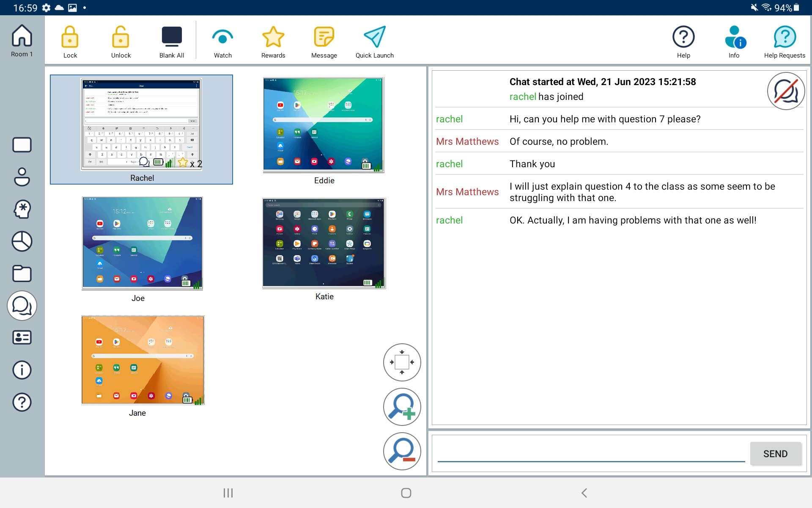The image size is (812, 508).
Task: Tap the Room 1 home icon
Action: (22, 41)
